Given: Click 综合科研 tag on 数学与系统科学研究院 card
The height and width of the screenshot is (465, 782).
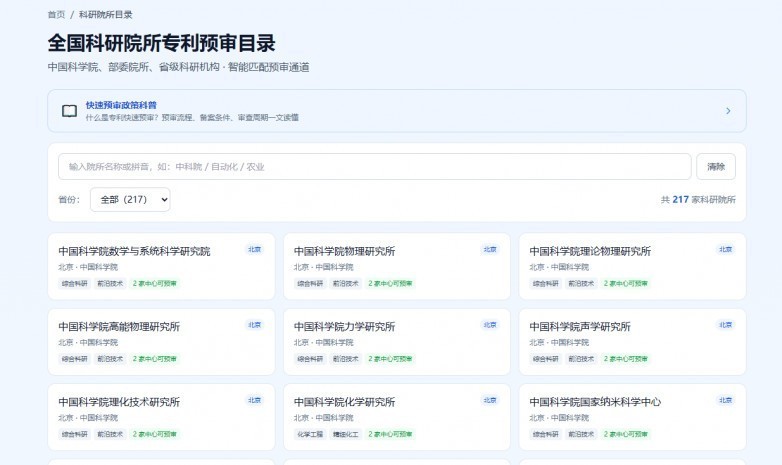Looking at the screenshot, I should click(74, 283).
